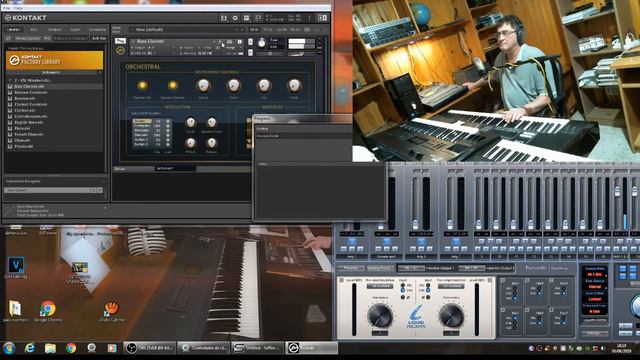
Task: Click the Windows Start button
Action: (9, 348)
